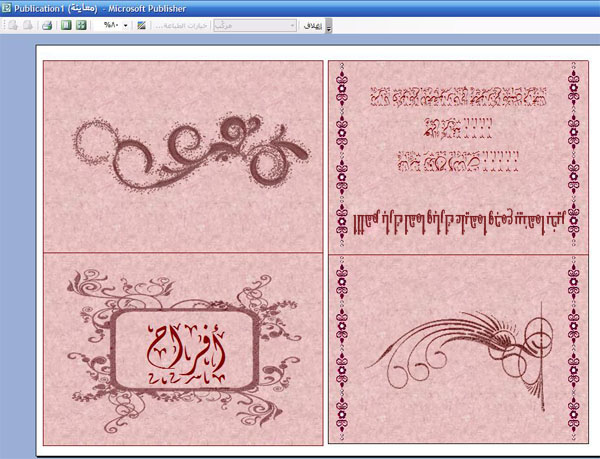Viewport: 600px width, 459px height.
Task: Click the Publication1 window title bar
Action: 300,7
